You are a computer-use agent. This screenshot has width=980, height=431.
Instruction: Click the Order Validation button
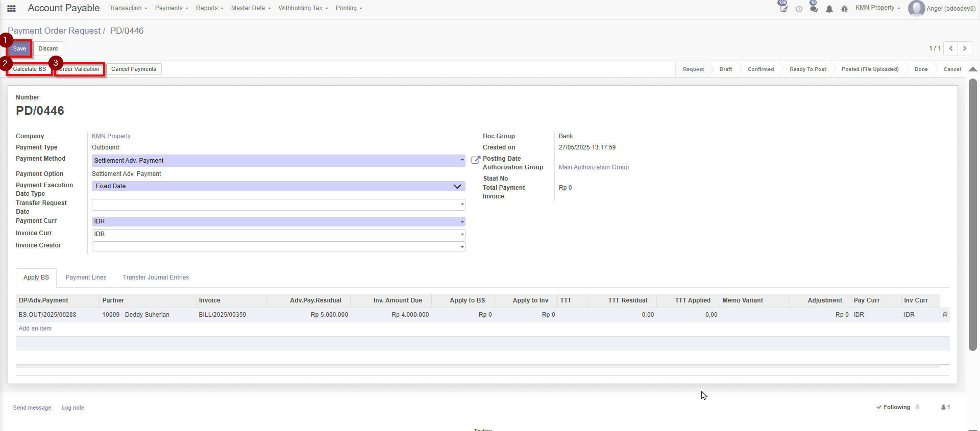coord(80,69)
